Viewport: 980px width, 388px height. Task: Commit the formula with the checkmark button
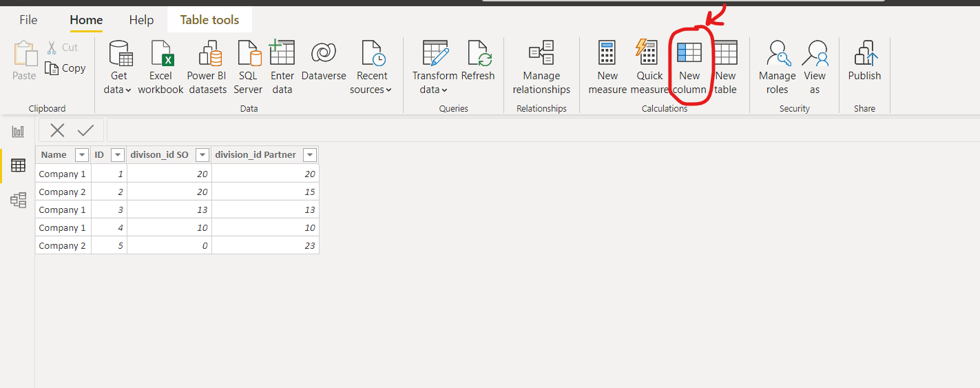tap(86, 130)
